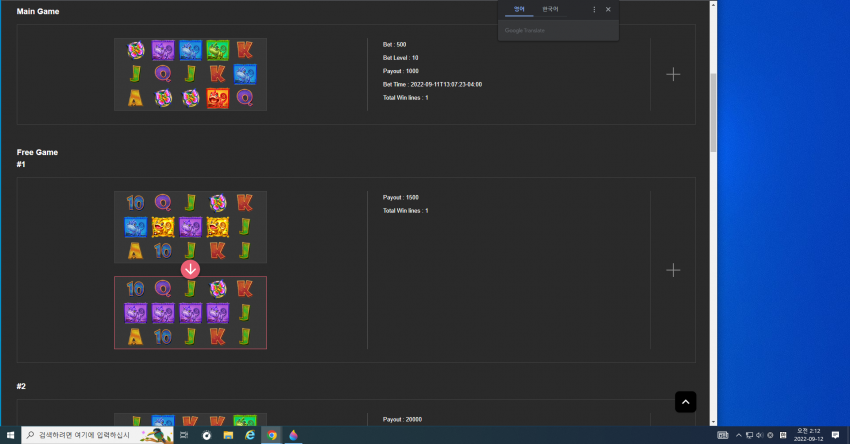Click the circled X tray icon
850x444 pixels.
[770, 435]
